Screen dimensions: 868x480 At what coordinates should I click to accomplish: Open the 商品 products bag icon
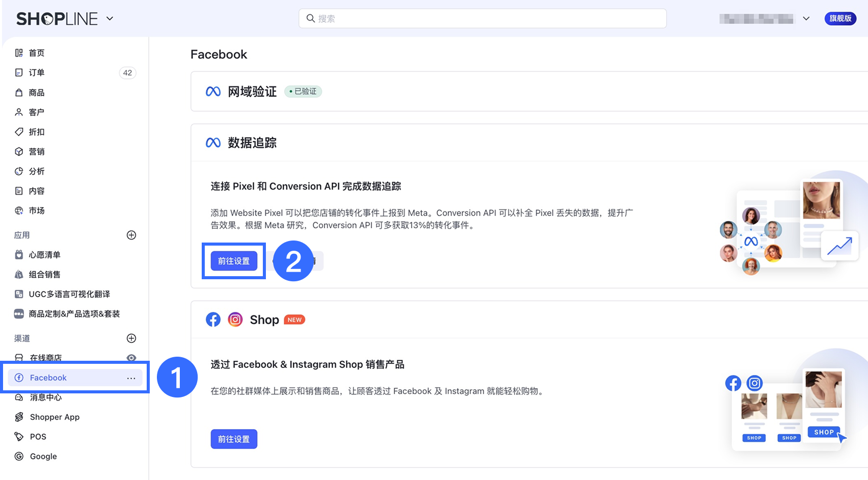[19, 92]
